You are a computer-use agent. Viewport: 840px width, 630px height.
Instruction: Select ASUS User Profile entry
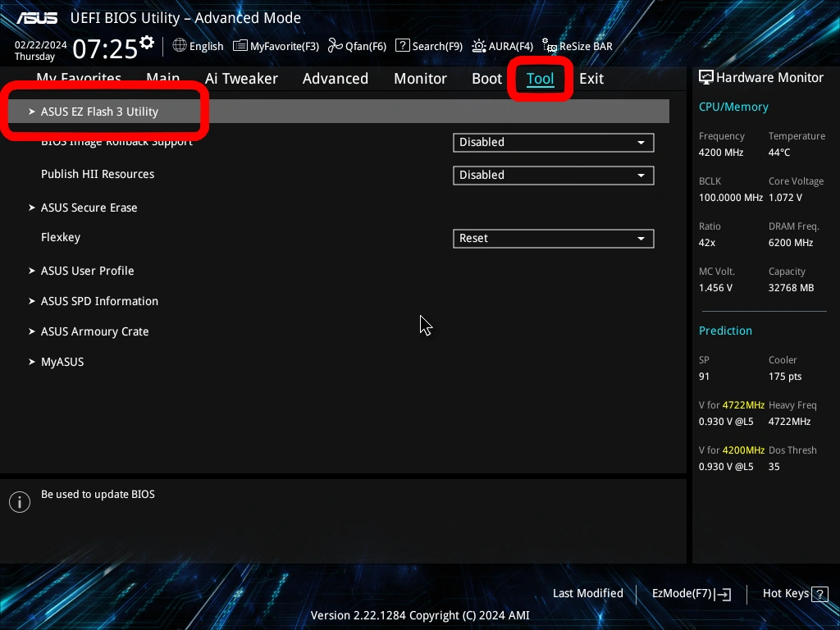(87, 271)
